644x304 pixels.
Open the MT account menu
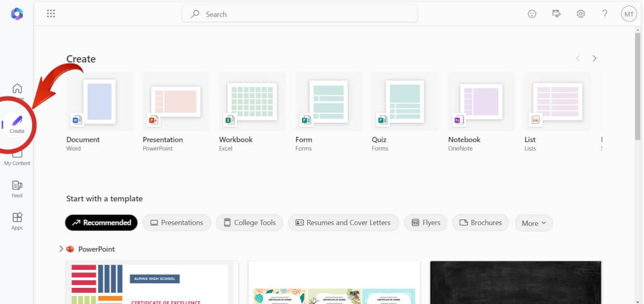pyautogui.click(x=629, y=14)
